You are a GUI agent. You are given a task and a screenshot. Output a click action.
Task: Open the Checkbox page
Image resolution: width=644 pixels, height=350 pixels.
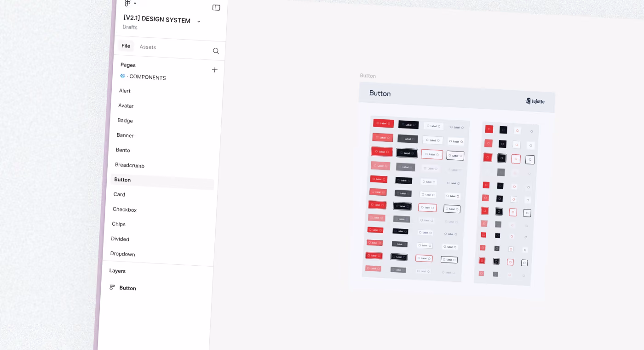click(x=125, y=209)
